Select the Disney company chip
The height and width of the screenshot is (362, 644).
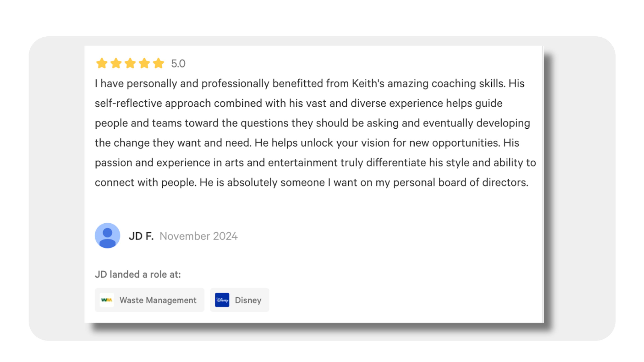click(x=239, y=300)
